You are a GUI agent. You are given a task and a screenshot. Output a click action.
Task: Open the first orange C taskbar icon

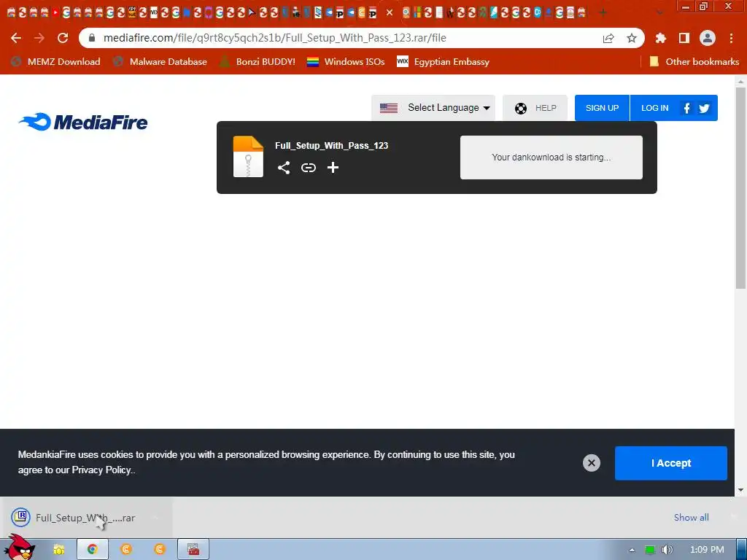coord(125,550)
